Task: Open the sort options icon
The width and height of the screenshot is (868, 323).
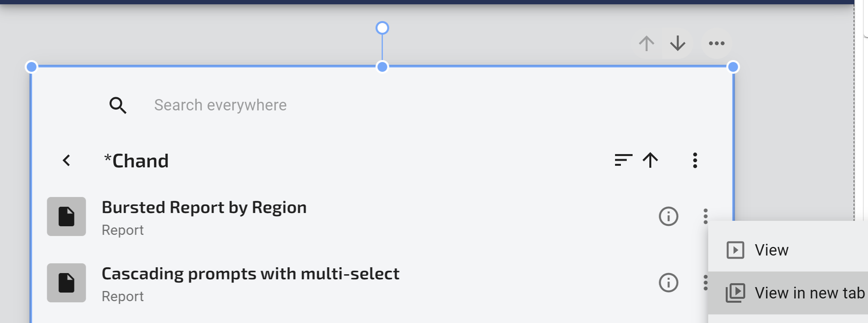Action: (x=623, y=160)
